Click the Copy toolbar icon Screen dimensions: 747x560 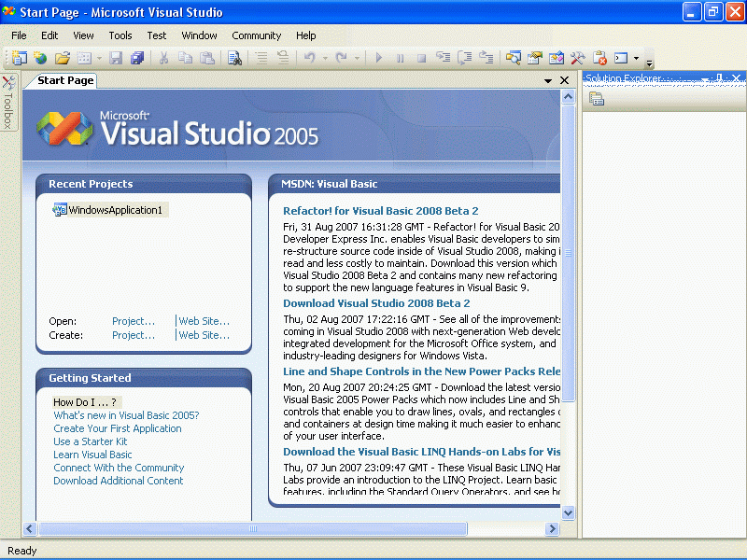click(185, 58)
